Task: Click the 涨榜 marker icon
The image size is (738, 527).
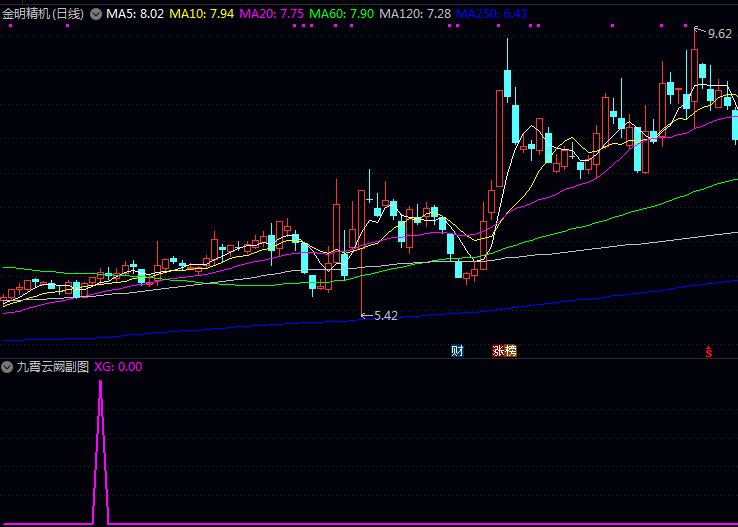Action: (x=504, y=351)
